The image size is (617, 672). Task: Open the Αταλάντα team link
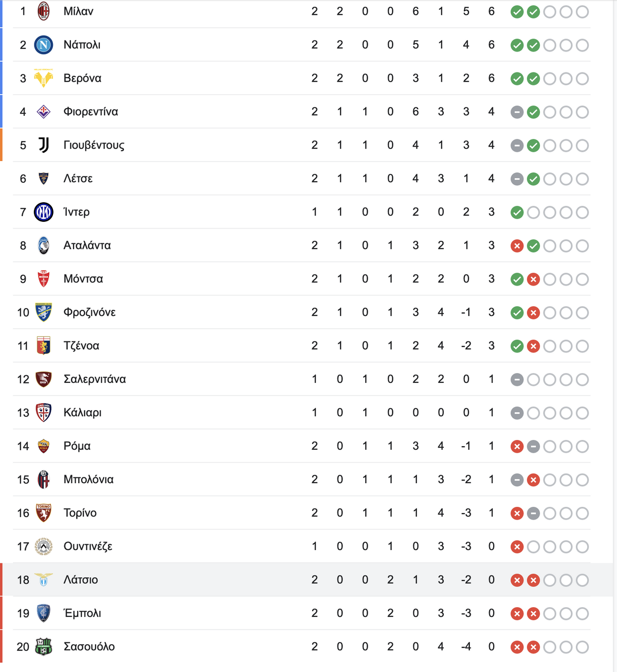(x=87, y=245)
